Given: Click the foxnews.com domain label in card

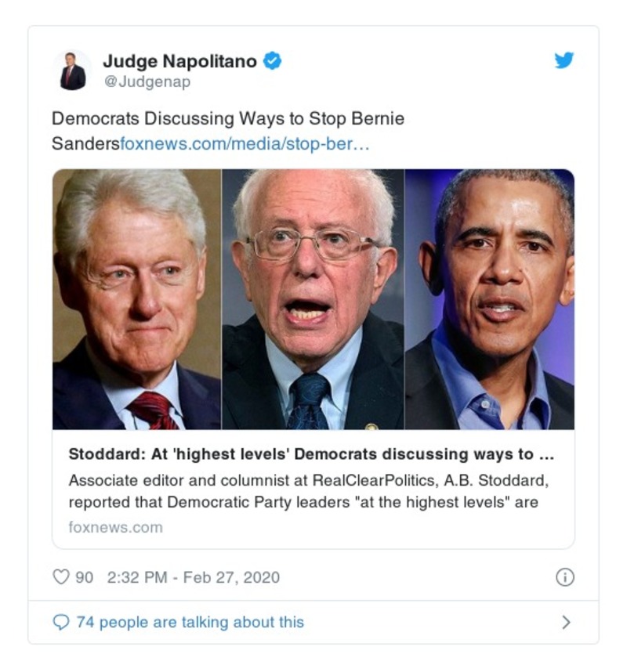Looking at the screenshot, I should pyautogui.click(x=116, y=527).
